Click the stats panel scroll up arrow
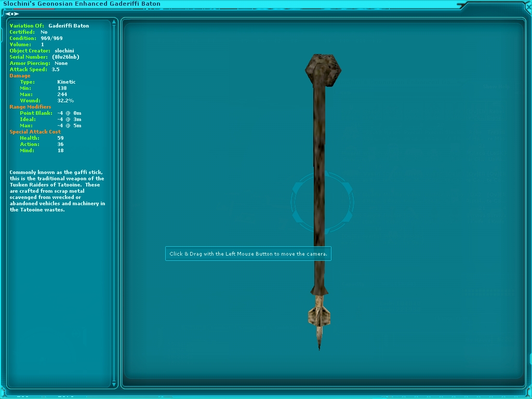 pyautogui.click(x=114, y=22)
